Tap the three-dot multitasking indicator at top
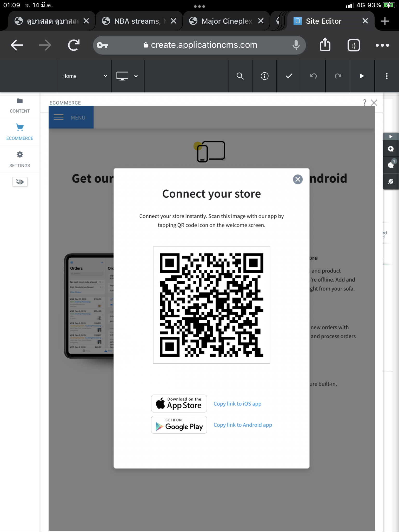The width and height of the screenshot is (399, 532). (199, 6)
